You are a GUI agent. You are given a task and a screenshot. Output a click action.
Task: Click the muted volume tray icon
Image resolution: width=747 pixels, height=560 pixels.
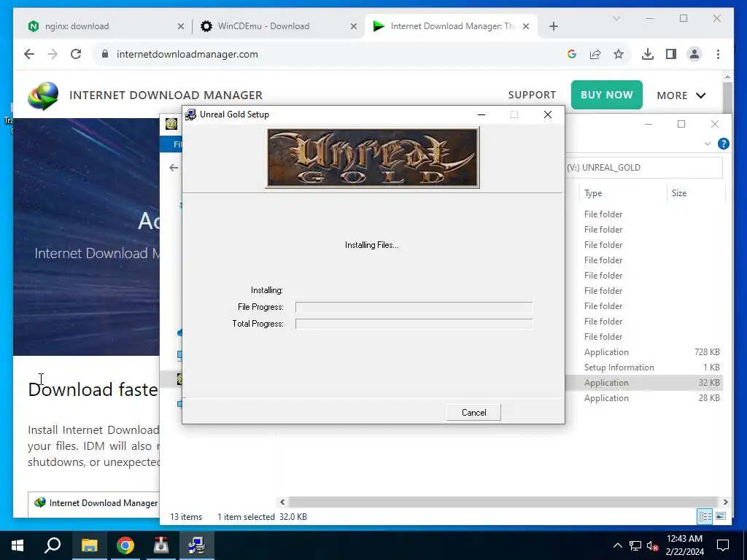(x=653, y=545)
